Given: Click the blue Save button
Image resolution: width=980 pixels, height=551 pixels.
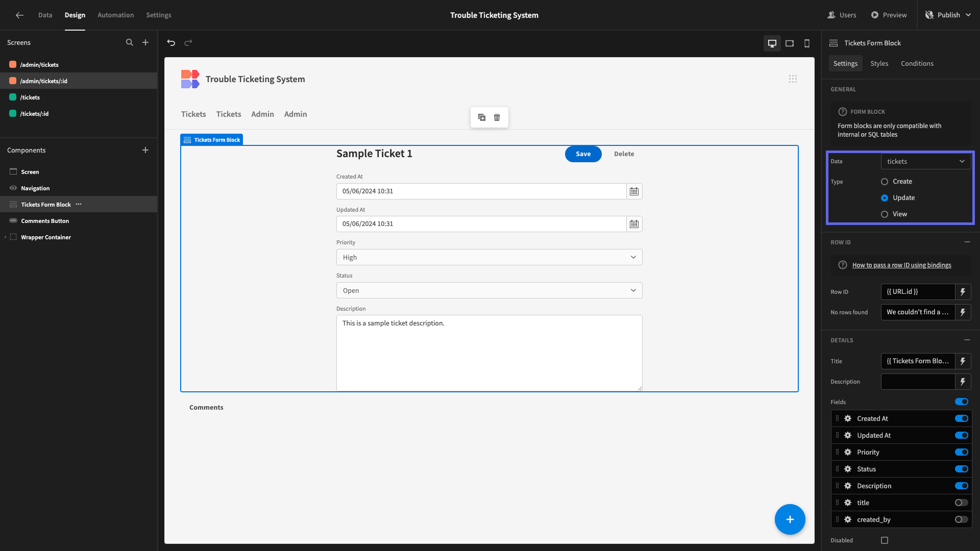Looking at the screenshot, I should pos(583,154).
